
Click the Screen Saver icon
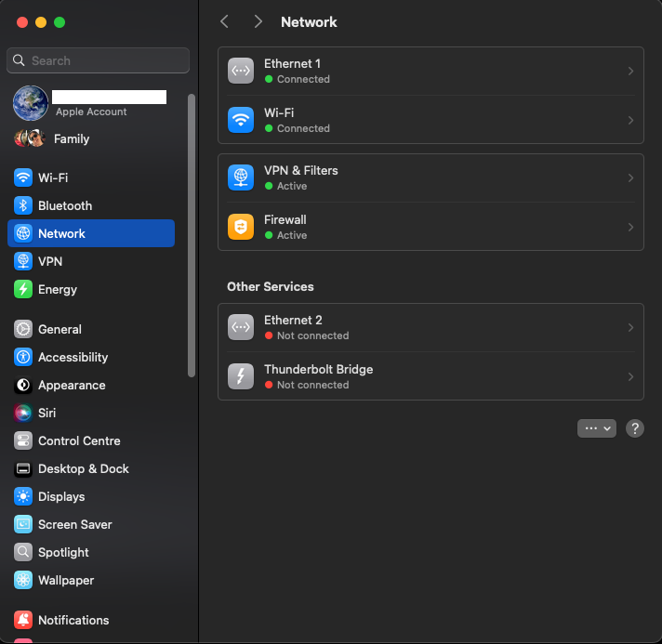click(23, 524)
